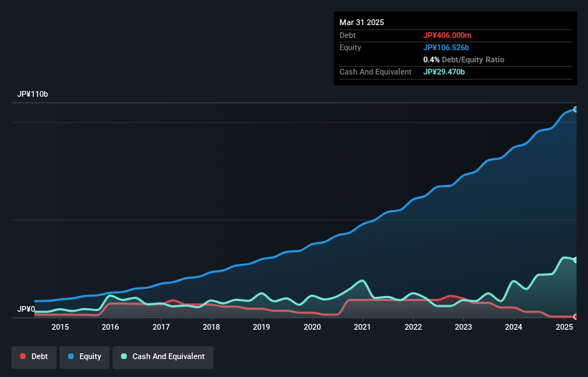Click the teal Cash And Equivalent legend dot
The height and width of the screenshot is (377, 588).
(x=124, y=356)
